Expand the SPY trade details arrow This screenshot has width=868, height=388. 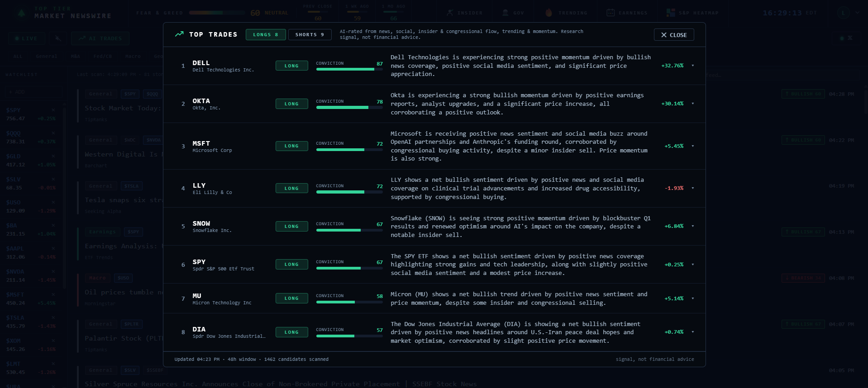coord(693,265)
